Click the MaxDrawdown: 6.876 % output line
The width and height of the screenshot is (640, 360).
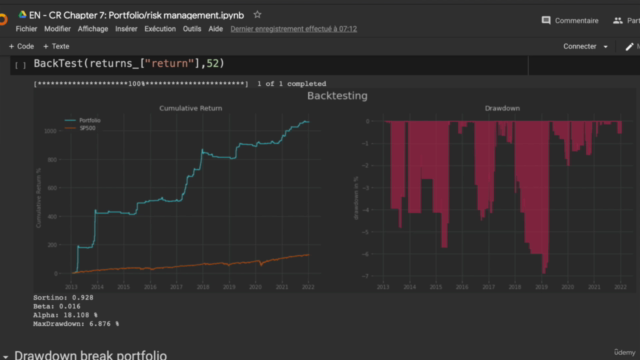click(76, 324)
